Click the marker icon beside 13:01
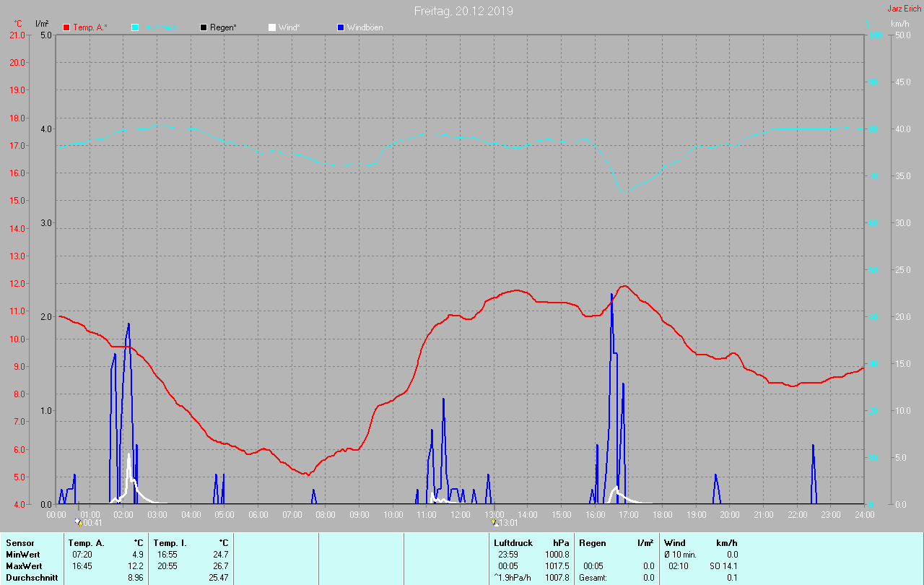The height and width of the screenshot is (585, 924). point(494,521)
